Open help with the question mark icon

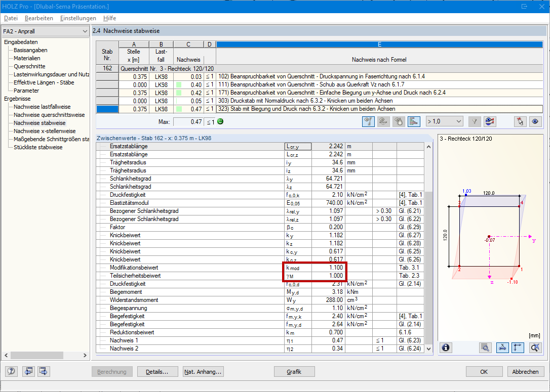click(11, 371)
